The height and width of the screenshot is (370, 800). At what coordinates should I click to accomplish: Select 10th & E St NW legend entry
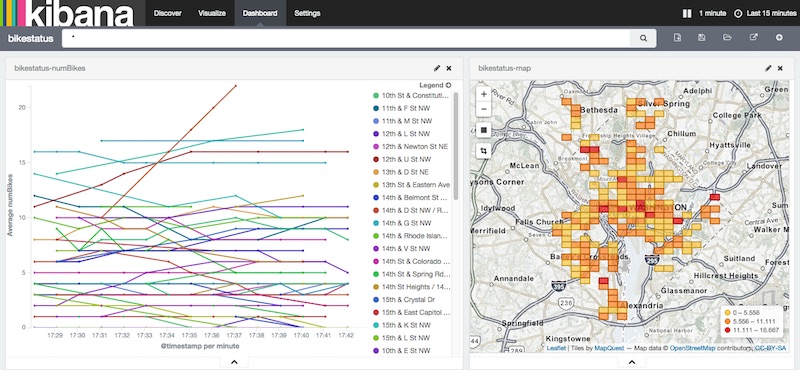tap(407, 351)
